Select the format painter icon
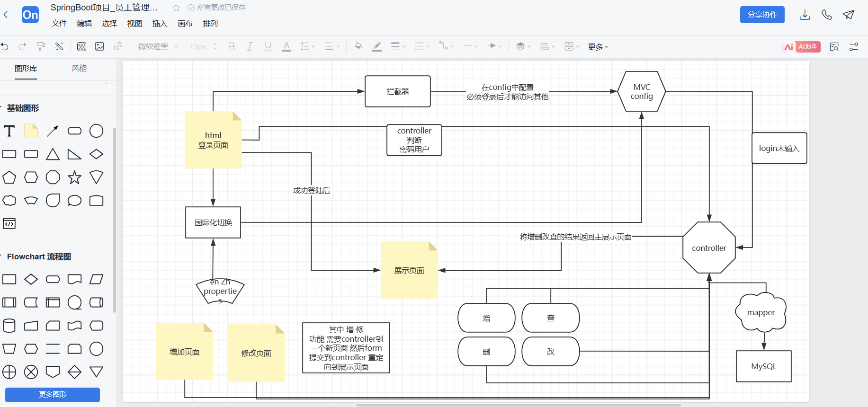Viewport: 868px width, 407px height. 41,46
